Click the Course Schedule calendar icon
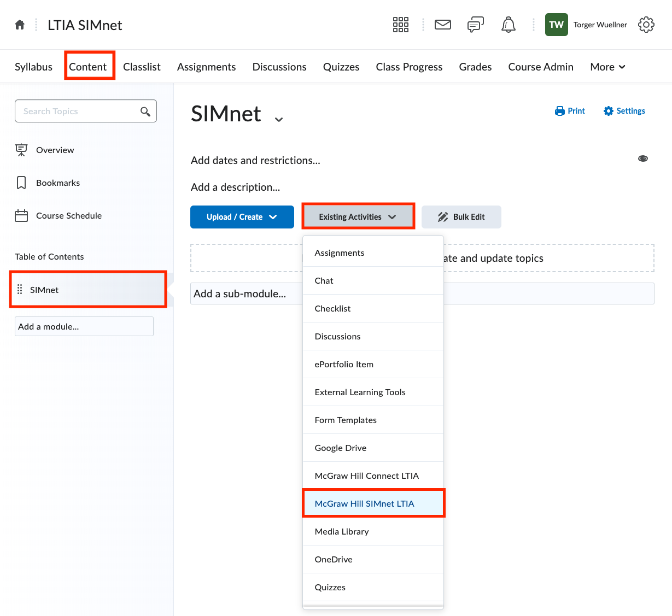This screenshot has height=616, width=672. [x=21, y=215]
